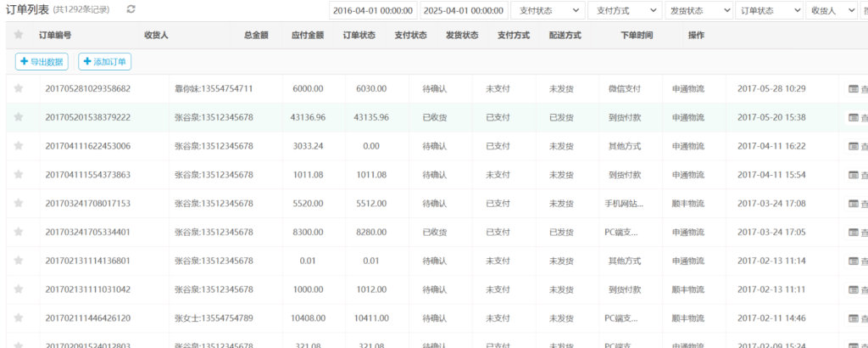
Task: Click the view icon on the 2017-05-28 10:29 row
Action: click(x=854, y=88)
